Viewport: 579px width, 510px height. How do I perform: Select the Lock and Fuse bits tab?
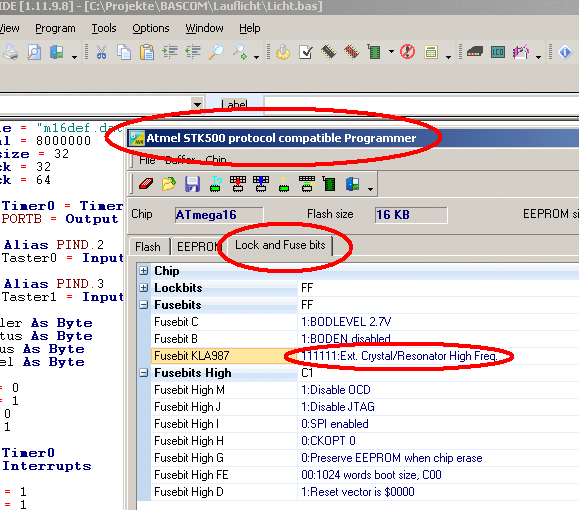point(280,245)
